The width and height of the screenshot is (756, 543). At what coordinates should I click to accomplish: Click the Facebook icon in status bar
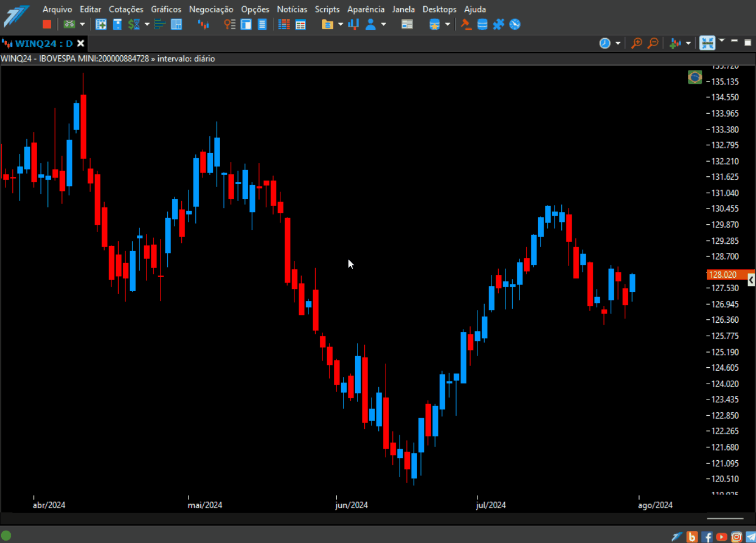707,537
